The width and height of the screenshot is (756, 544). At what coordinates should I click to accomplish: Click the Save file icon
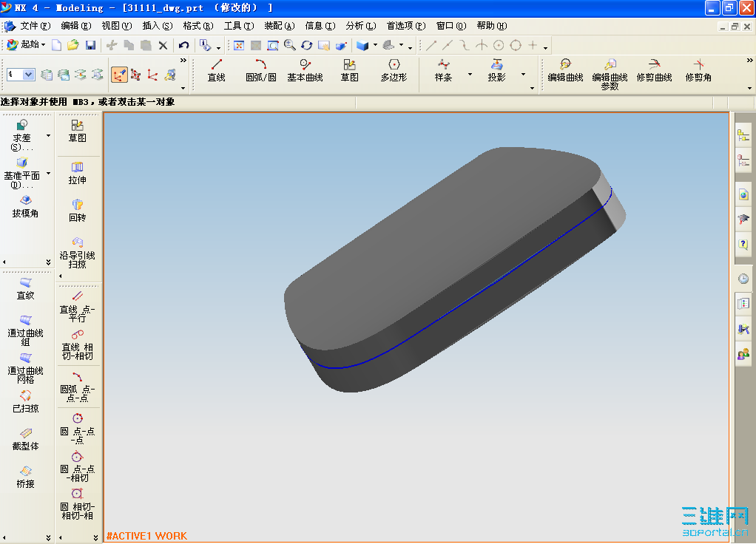(90, 45)
